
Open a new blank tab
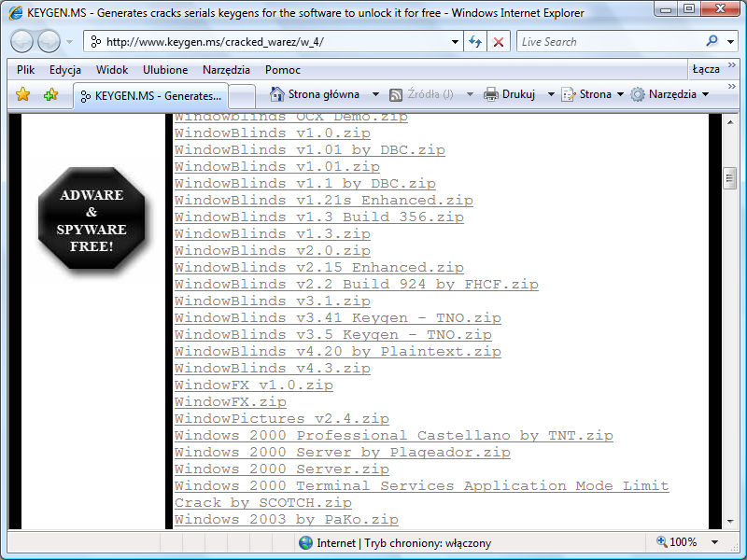coord(242,96)
